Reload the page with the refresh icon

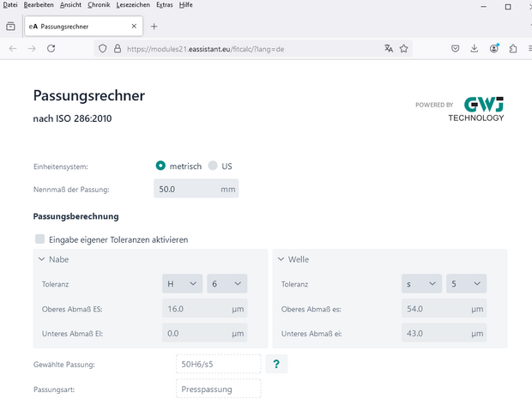(51, 49)
